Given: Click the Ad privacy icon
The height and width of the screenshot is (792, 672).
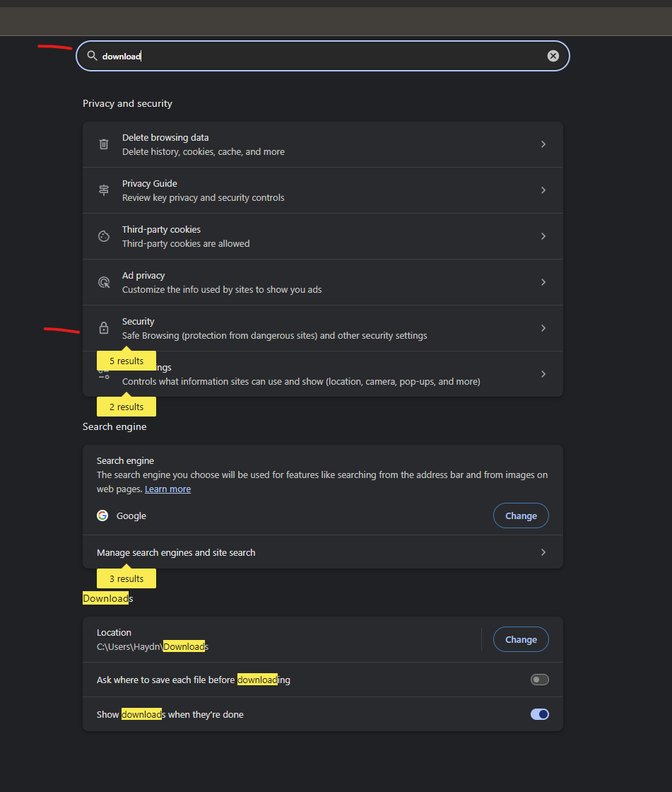Looking at the screenshot, I should pyautogui.click(x=104, y=282).
